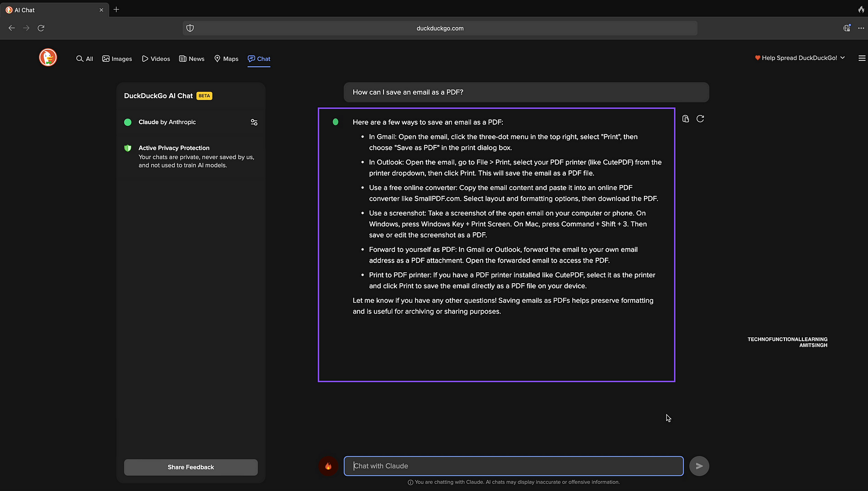Open the browser three-dot more menu

861,28
